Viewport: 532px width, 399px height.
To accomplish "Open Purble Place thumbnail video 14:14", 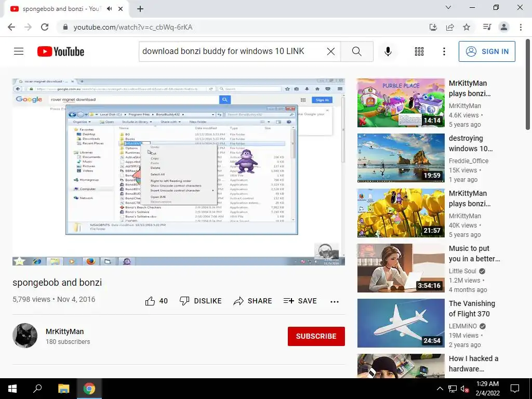I will [401, 103].
